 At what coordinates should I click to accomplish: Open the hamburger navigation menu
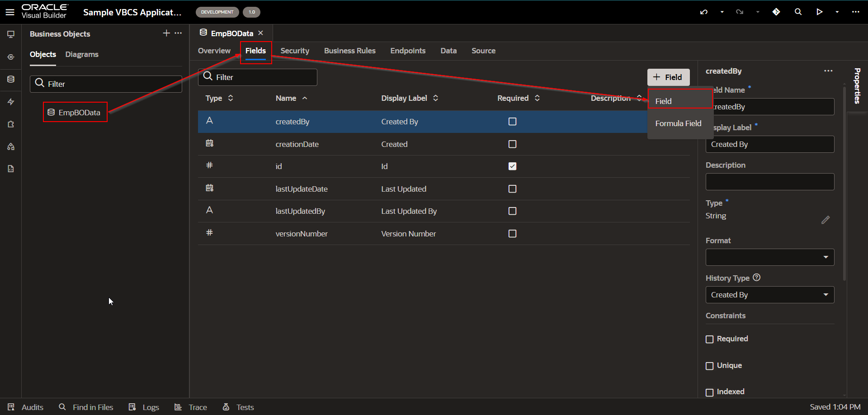(x=10, y=12)
